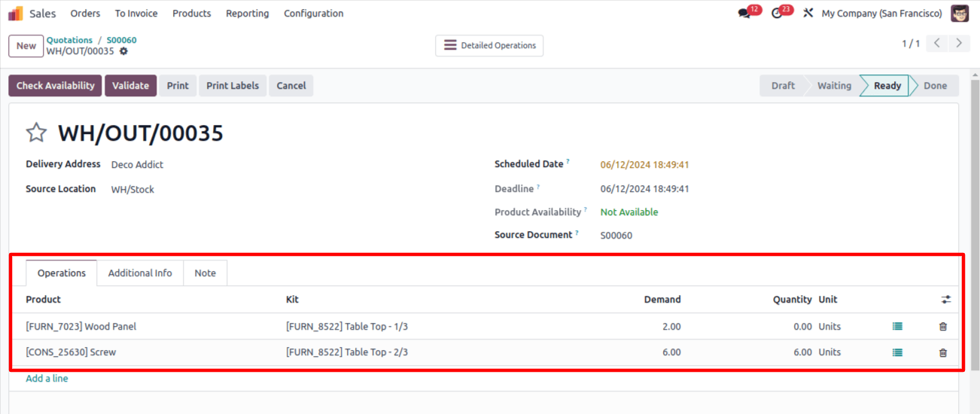Sort by the Demand column header
The width and height of the screenshot is (980, 414).
[662, 300]
